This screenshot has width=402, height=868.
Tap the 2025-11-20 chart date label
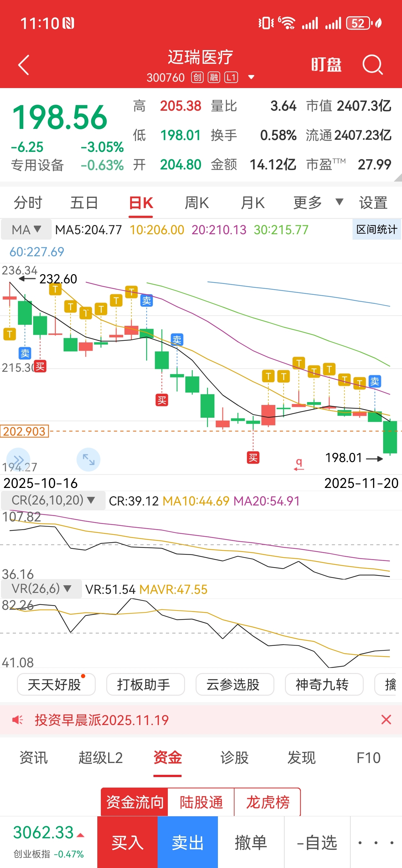[x=361, y=483]
